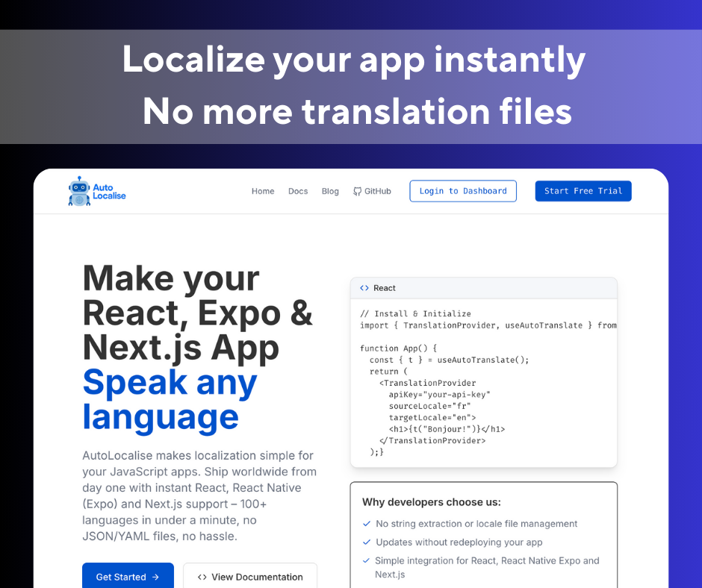Image resolution: width=702 pixels, height=588 pixels.
Task: Open the Docs navigation item
Action: click(298, 191)
